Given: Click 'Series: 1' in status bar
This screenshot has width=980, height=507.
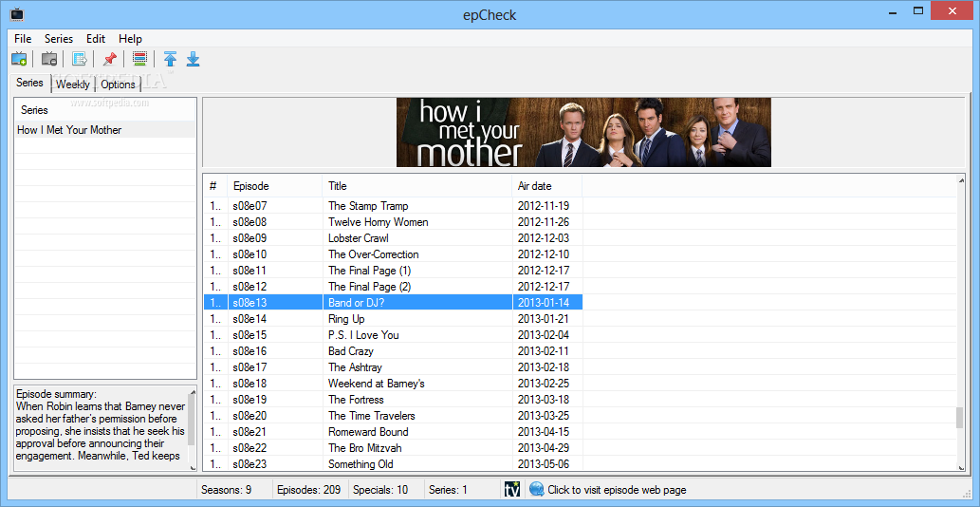Looking at the screenshot, I should pyautogui.click(x=448, y=490).
